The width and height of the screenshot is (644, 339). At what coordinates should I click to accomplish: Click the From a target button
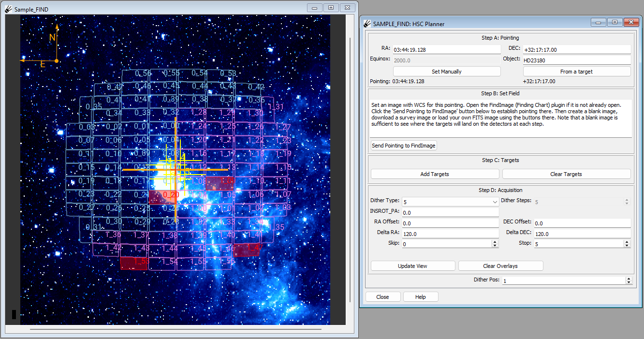click(576, 72)
